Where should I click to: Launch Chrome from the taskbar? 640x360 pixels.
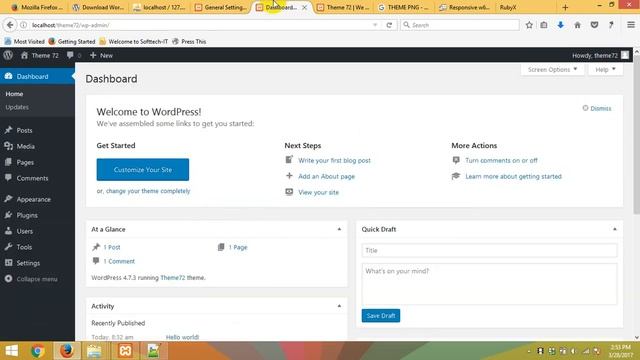click(x=38, y=351)
